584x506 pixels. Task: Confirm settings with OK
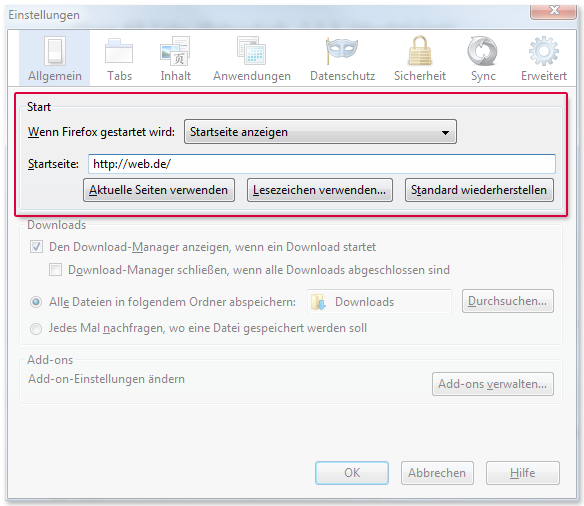352,473
